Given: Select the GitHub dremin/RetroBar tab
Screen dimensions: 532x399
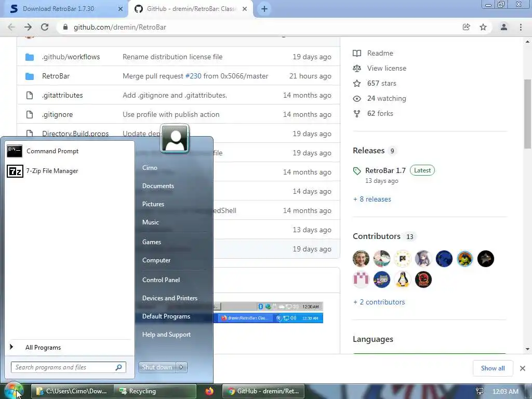Looking at the screenshot, I should click(x=191, y=9).
